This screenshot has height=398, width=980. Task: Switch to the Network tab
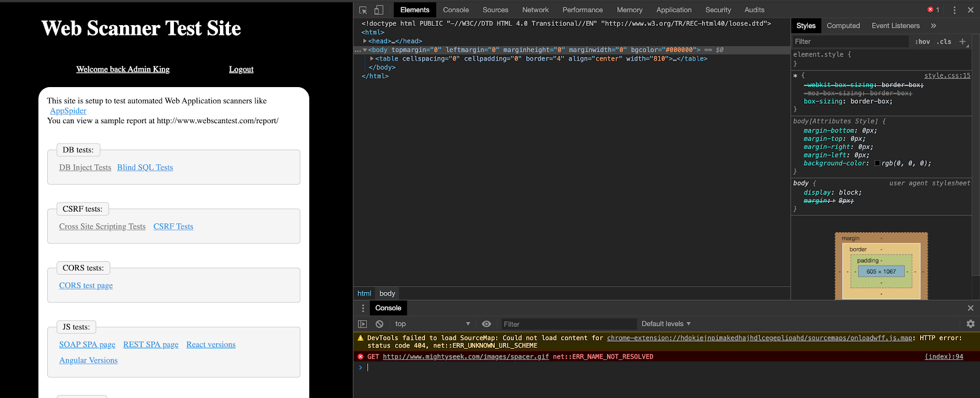pyautogui.click(x=535, y=10)
